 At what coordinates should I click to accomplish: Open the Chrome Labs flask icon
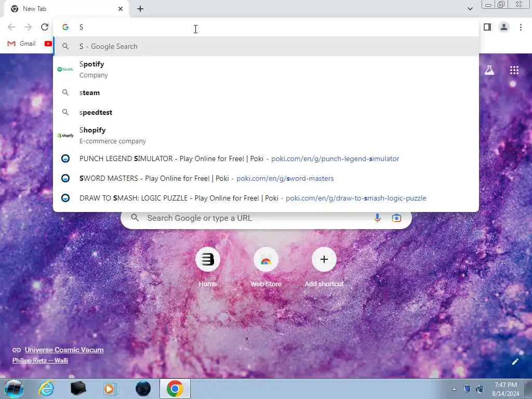point(489,70)
